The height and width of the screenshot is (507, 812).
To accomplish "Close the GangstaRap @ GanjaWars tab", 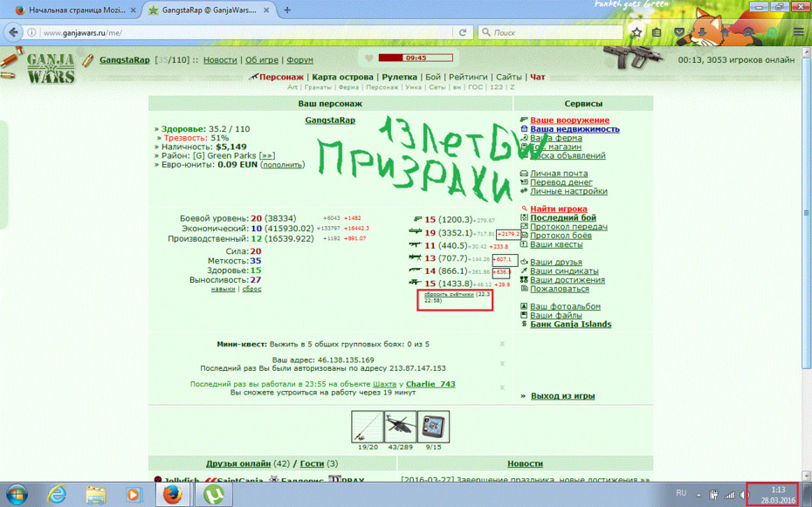I will click(x=266, y=10).
